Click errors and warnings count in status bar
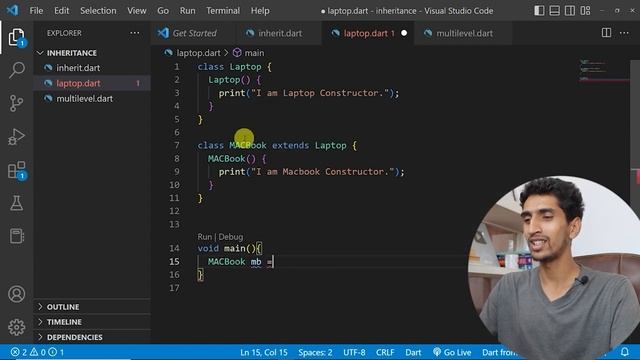The height and width of the screenshot is (360, 640). (37, 352)
